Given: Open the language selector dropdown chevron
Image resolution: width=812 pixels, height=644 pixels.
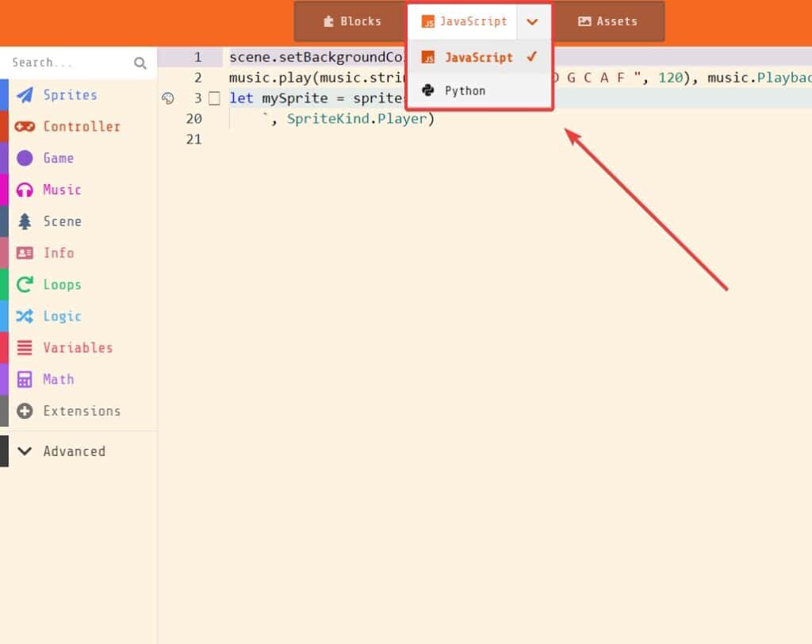Looking at the screenshot, I should coord(533,21).
